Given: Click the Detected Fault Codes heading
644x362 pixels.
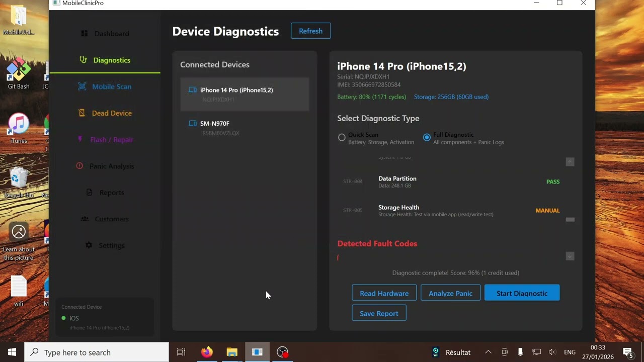Looking at the screenshot, I should [x=377, y=243].
